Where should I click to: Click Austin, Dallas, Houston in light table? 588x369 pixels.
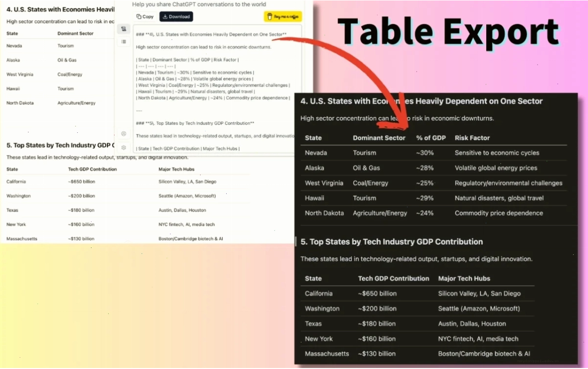[182, 210]
